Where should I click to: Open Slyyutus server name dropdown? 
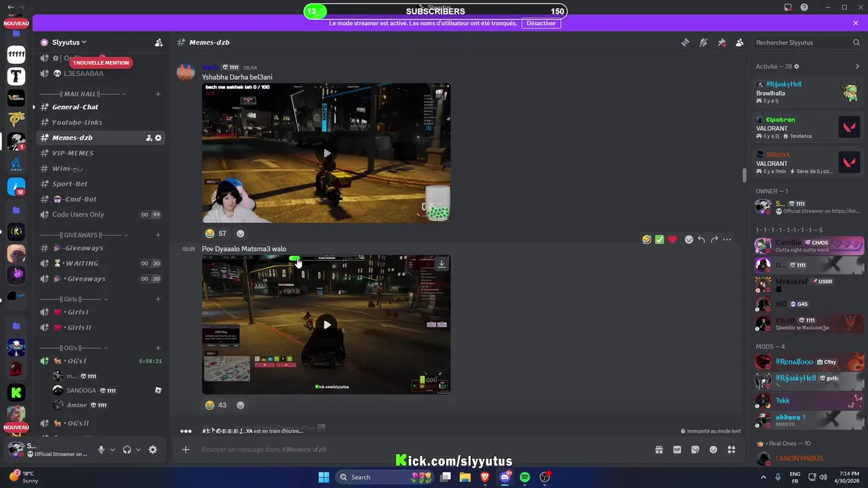[69, 42]
